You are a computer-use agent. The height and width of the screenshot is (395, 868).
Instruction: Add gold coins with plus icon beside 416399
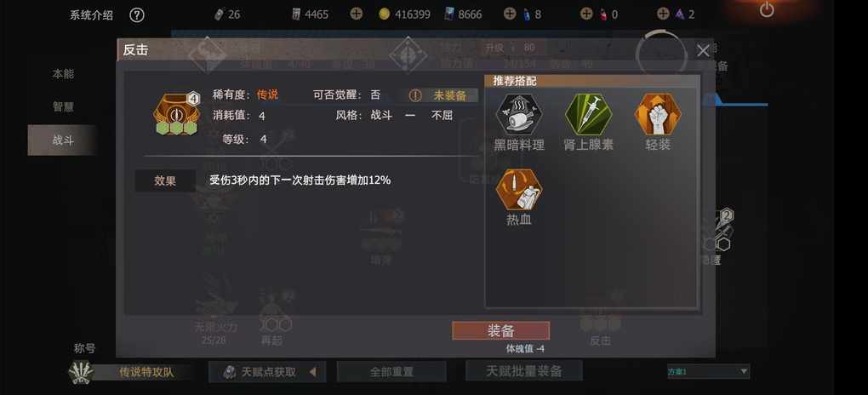[357, 14]
